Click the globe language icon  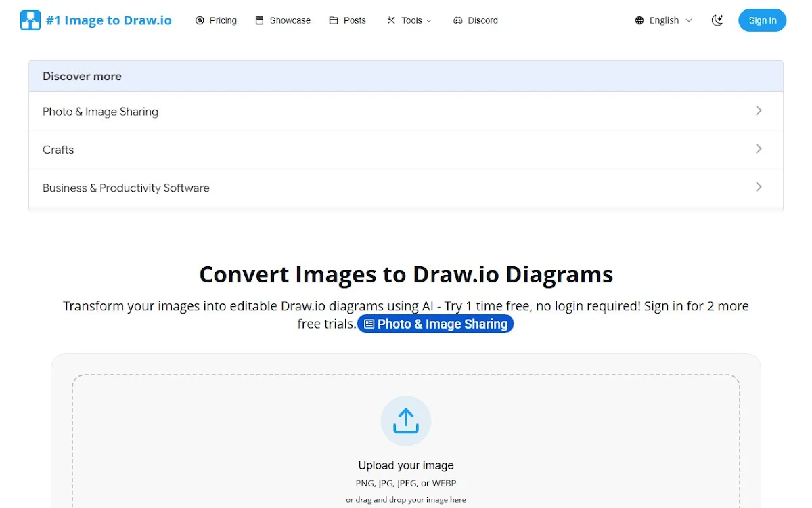pos(639,20)
